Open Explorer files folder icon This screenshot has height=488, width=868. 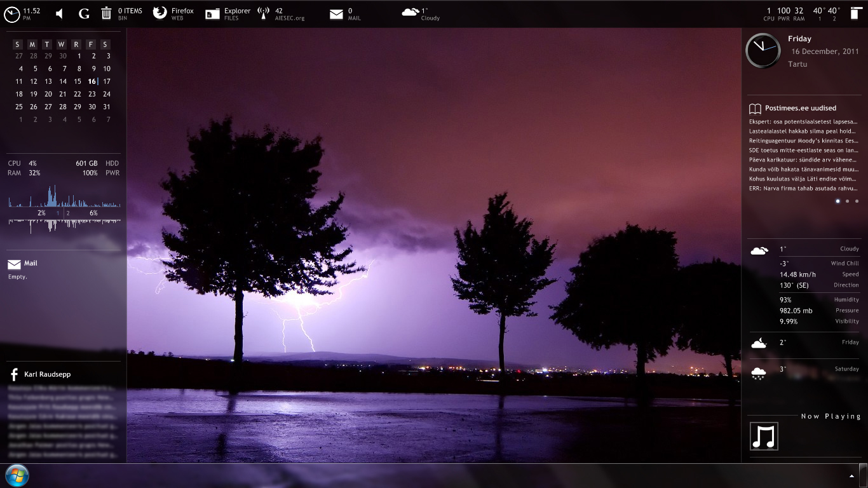point(212,14)
